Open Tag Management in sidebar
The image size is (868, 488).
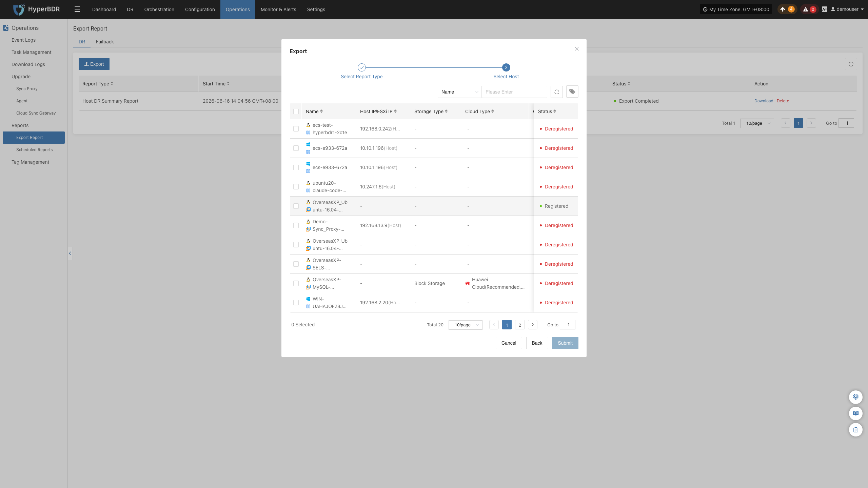31,162
